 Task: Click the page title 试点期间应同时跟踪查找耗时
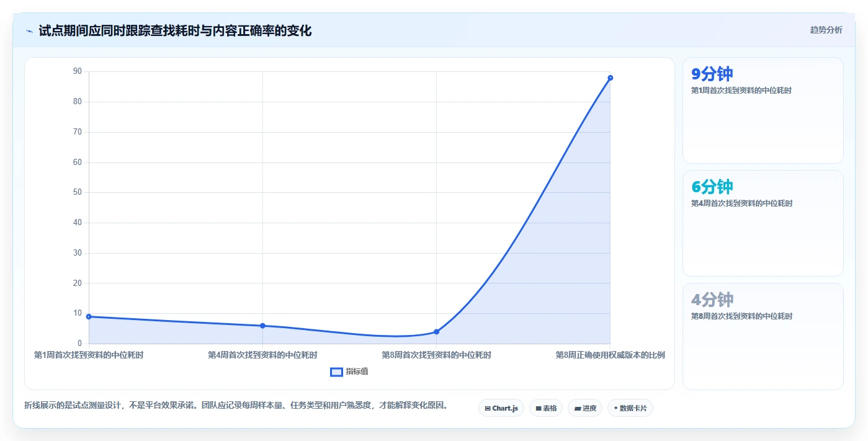175,30
